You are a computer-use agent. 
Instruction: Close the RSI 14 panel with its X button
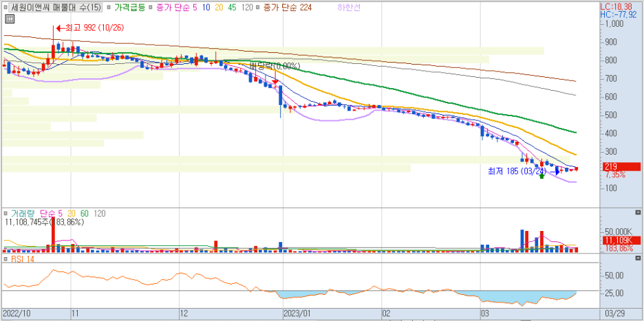point(637,258)
